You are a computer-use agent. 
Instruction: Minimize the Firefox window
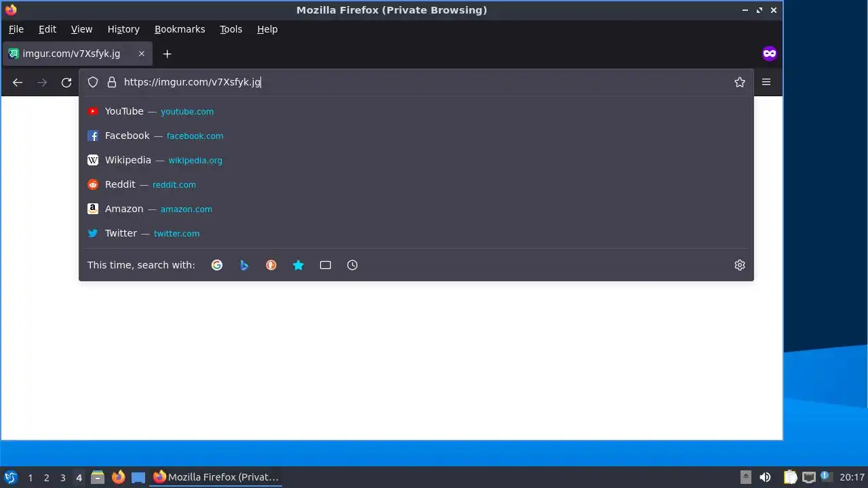coord(745,10)
